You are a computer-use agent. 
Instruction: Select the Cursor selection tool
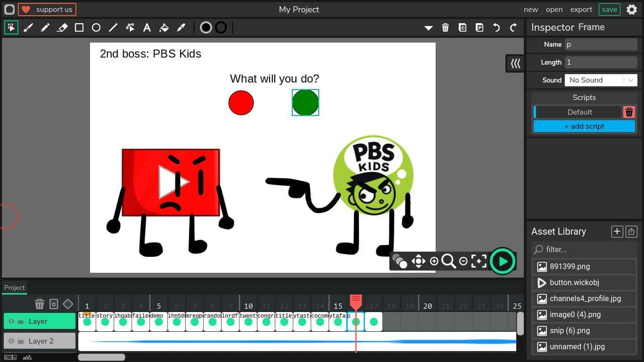click(11, 28)
